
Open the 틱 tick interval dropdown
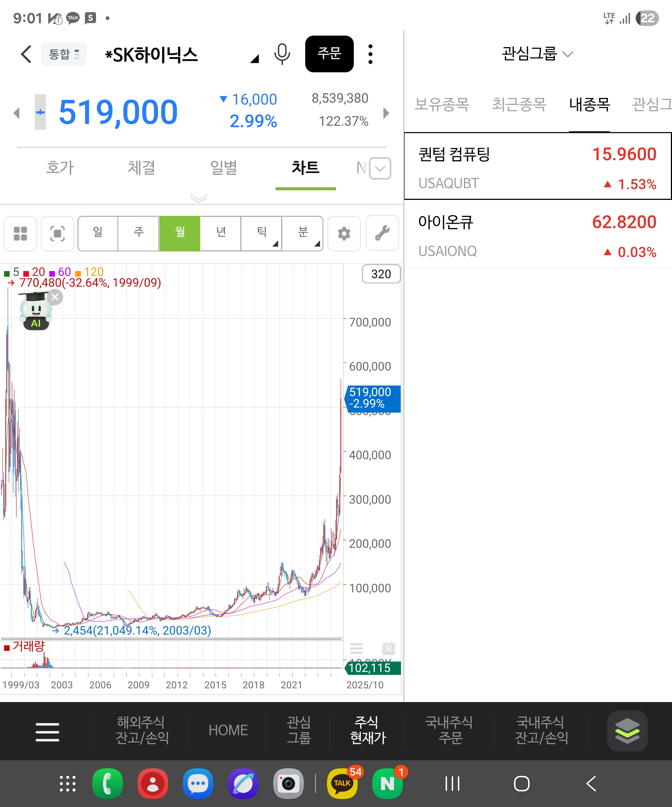[x=262, y=233]
